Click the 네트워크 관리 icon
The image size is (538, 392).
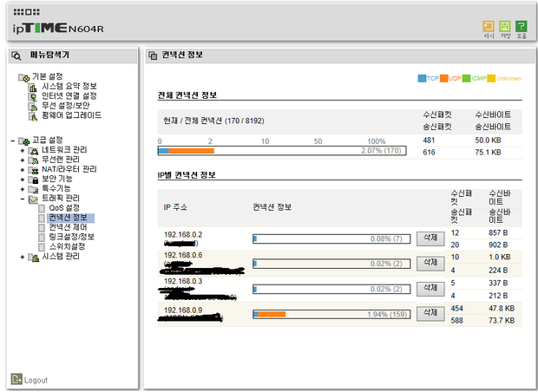(x=33, y=151)
